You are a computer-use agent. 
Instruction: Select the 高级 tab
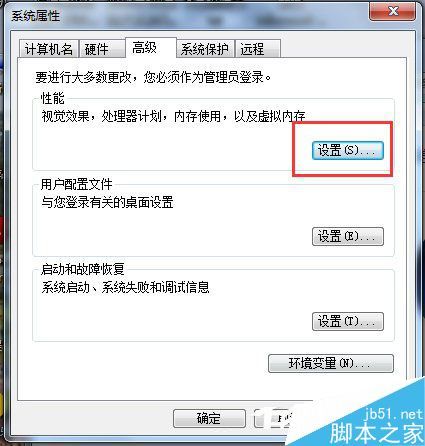tap(151, 48)
